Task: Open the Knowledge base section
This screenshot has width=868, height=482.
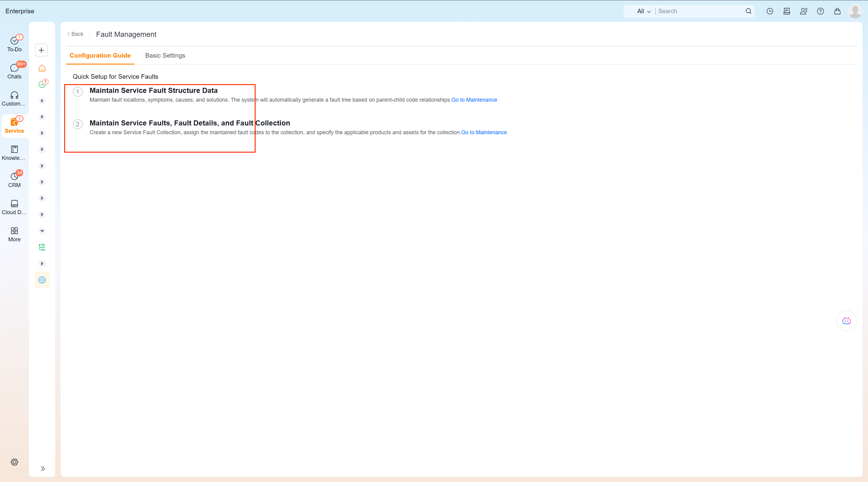Action: click(x=14, y=153)
